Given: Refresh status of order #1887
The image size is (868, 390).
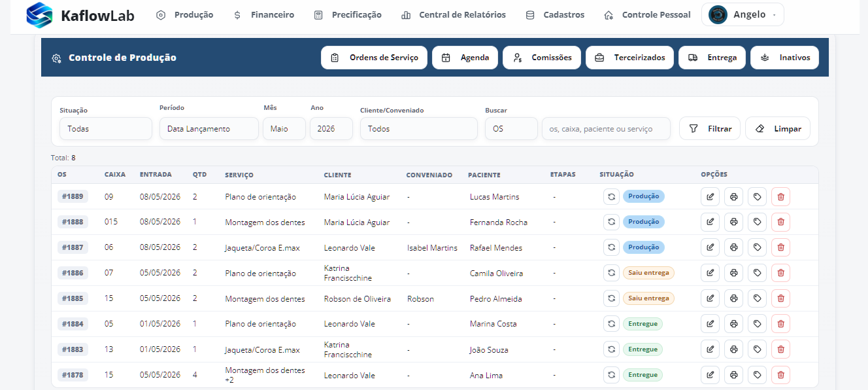Looking at the screenshot, I should coord(611,247).
